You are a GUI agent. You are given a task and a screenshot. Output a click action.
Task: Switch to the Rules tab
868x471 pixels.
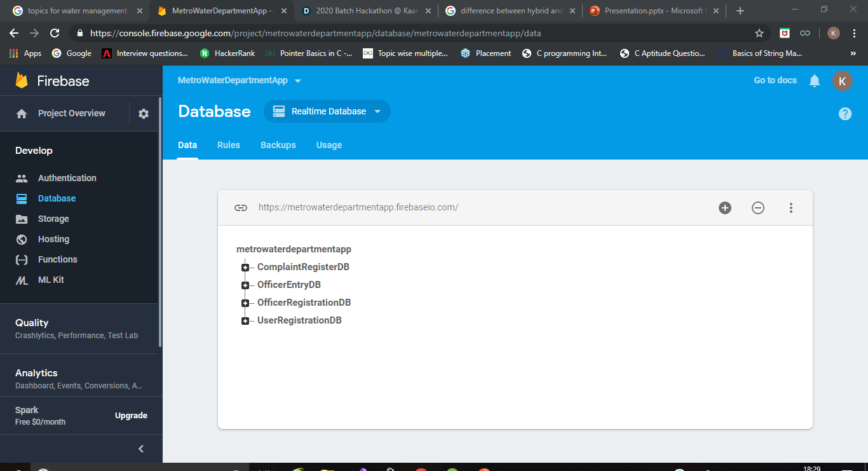pyautogui.click(x=229, y=145)
